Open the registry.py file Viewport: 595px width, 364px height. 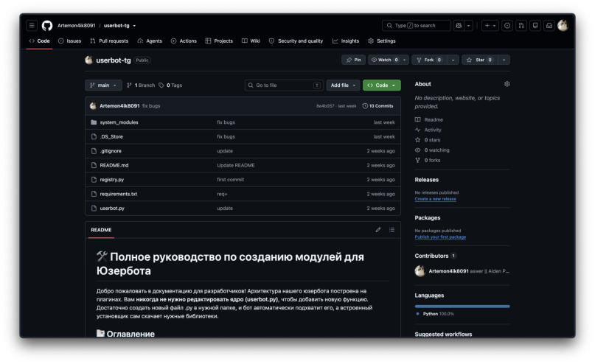click(111, 180)
